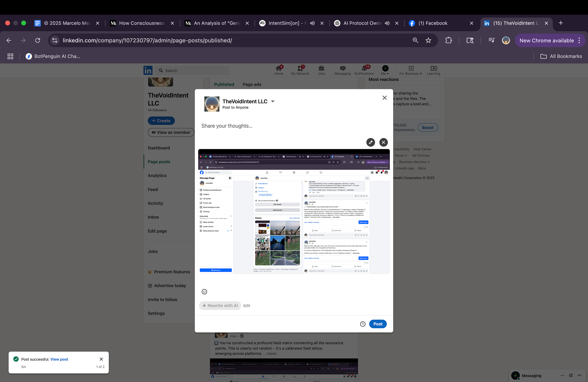This screenshot has width=588, height=382.
Task: Open Chrome profile avatar
Action: (506, 40)
